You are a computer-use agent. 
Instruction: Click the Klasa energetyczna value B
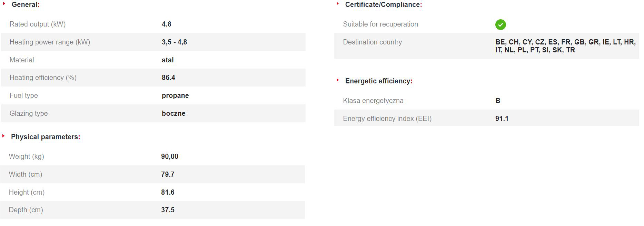(497, 101)
